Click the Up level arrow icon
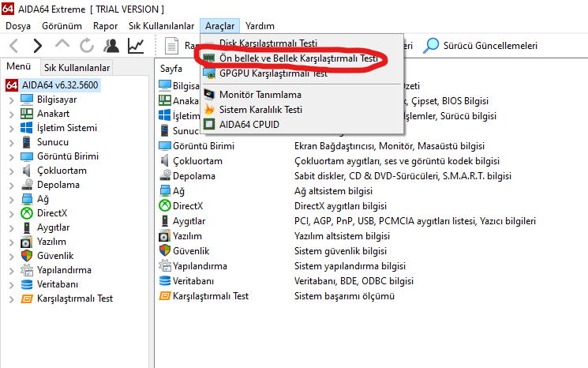588x368 pixels. pos(62,44)
